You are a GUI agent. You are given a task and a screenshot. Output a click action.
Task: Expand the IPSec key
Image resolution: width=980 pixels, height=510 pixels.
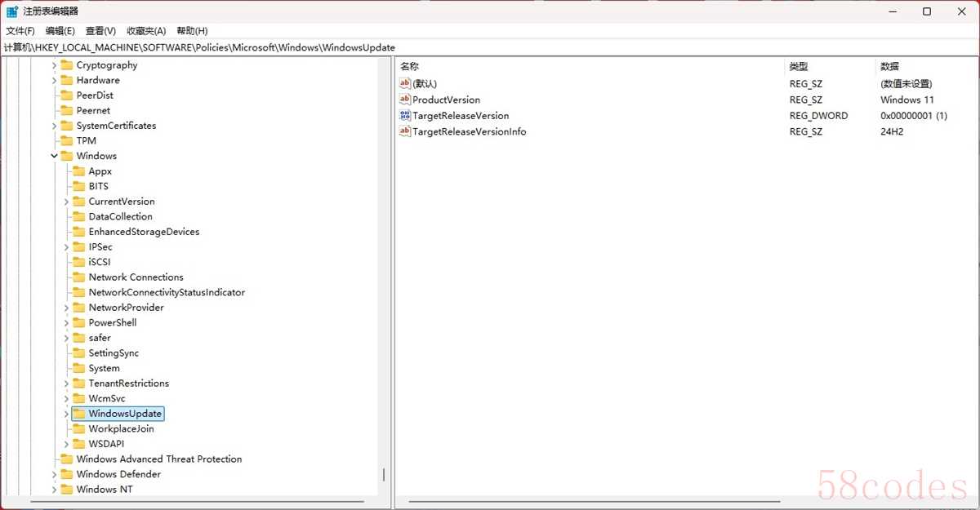(x=67, y=246)
